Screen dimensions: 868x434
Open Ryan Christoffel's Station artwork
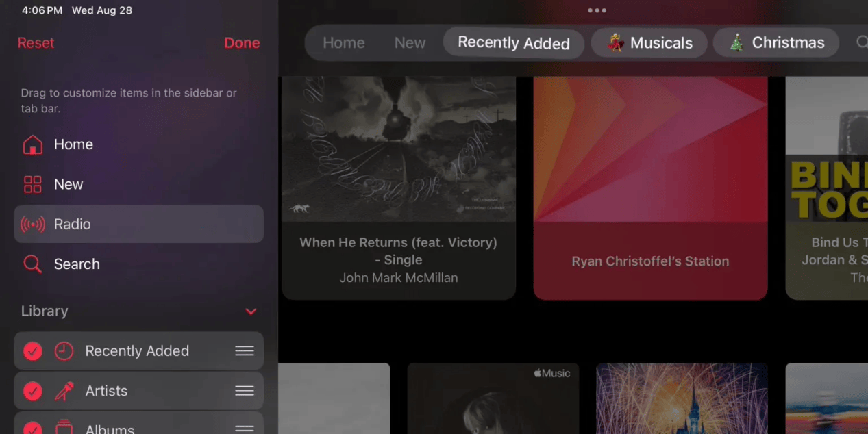click(650, 149)
